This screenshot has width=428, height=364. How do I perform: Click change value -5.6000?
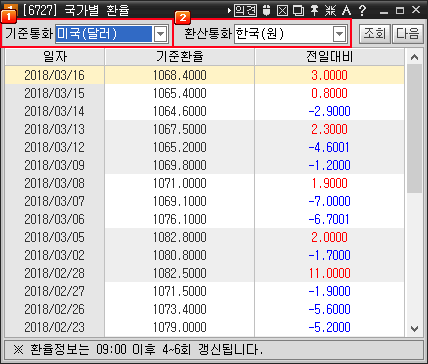tap(330, 309)
